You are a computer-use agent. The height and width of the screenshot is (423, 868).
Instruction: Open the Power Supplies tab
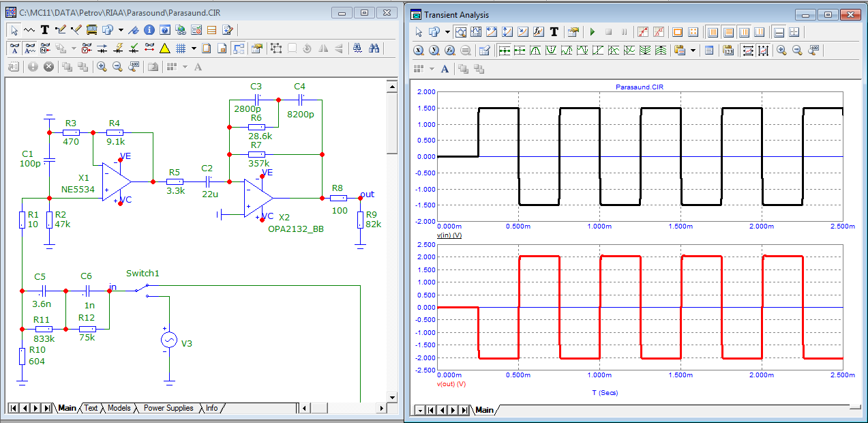click(168, 408)
